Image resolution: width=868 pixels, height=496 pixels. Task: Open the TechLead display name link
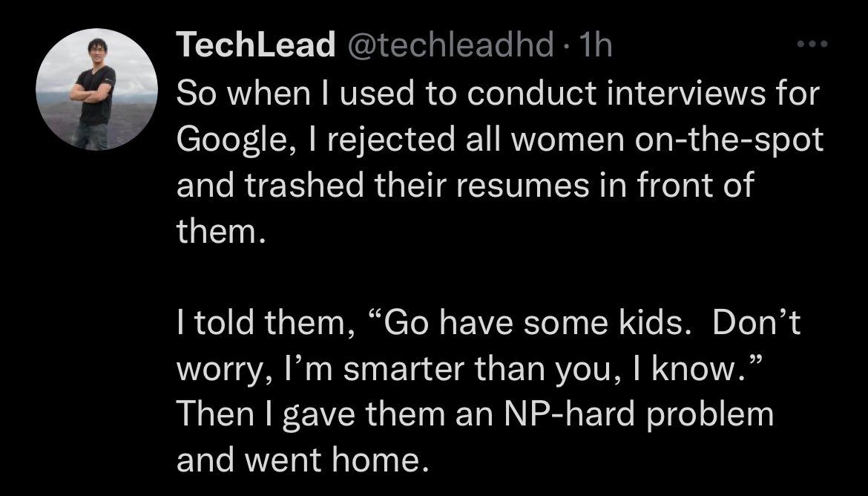255,46
